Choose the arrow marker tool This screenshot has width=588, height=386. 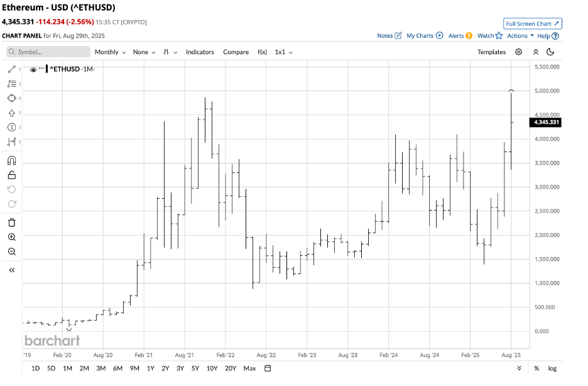point(12,113)
